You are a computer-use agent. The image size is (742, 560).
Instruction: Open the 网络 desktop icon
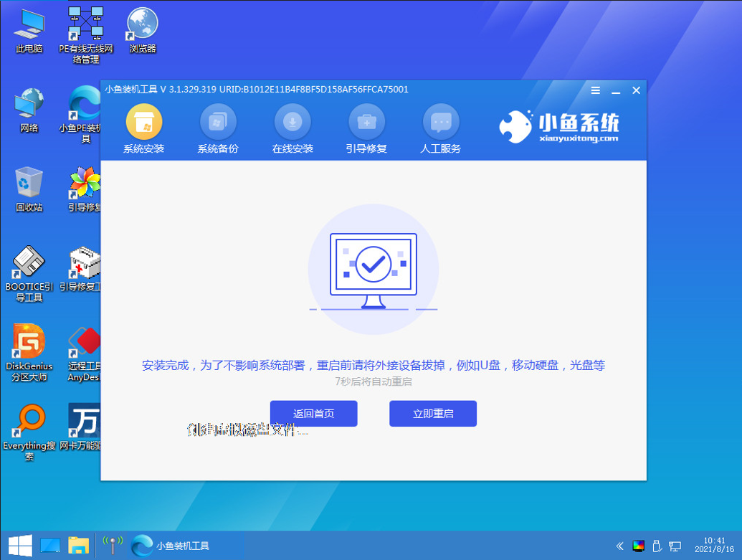pyautogui.click(x=29, y=106)
